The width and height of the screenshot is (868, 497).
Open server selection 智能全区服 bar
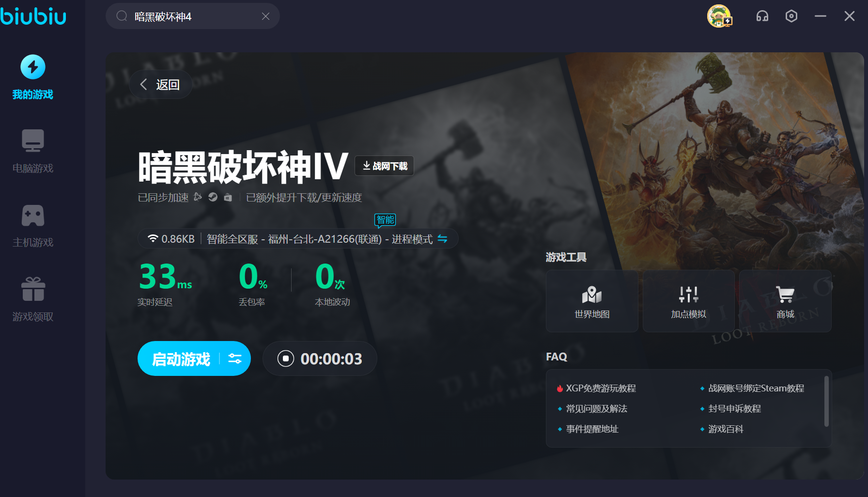[x=298, y=239]
